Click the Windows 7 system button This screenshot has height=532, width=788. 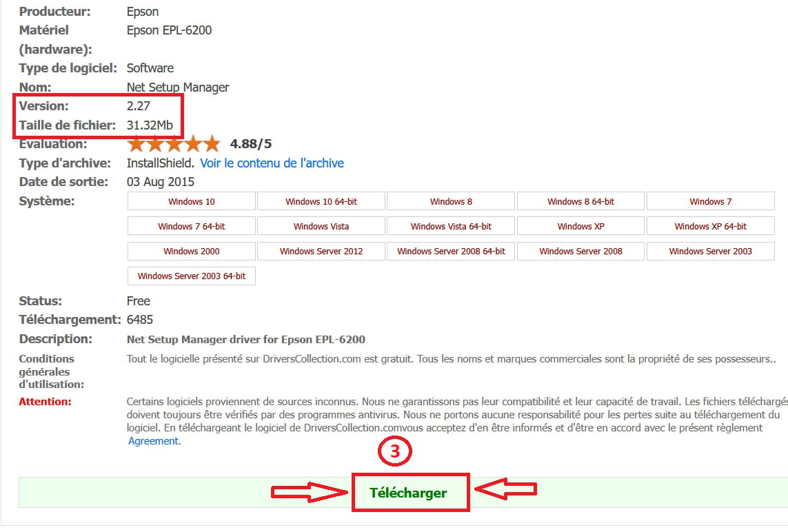point(711,201)
